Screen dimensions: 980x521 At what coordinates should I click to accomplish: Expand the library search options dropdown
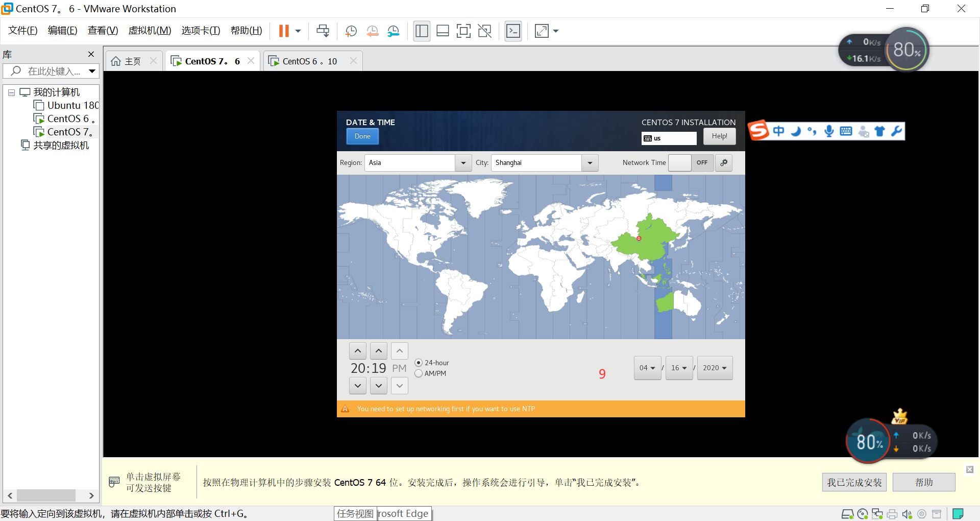[92, 71]
